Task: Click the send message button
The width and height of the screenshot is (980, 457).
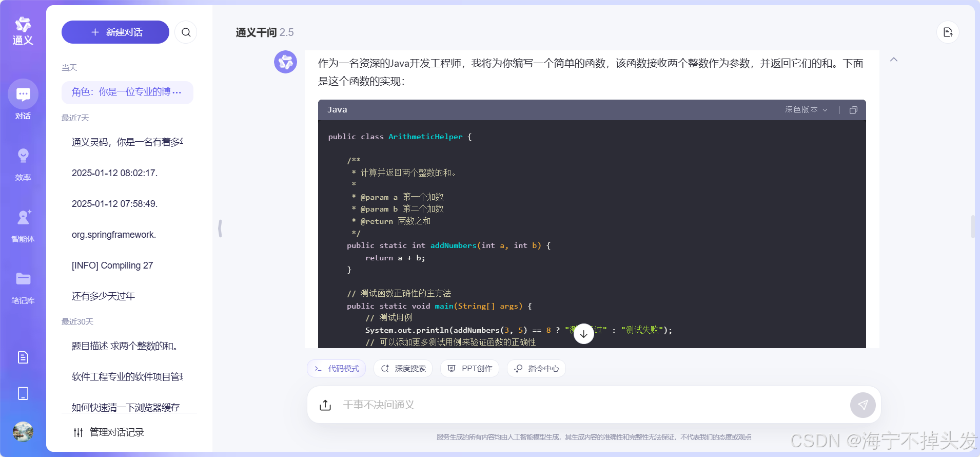Action: (863, 405)
